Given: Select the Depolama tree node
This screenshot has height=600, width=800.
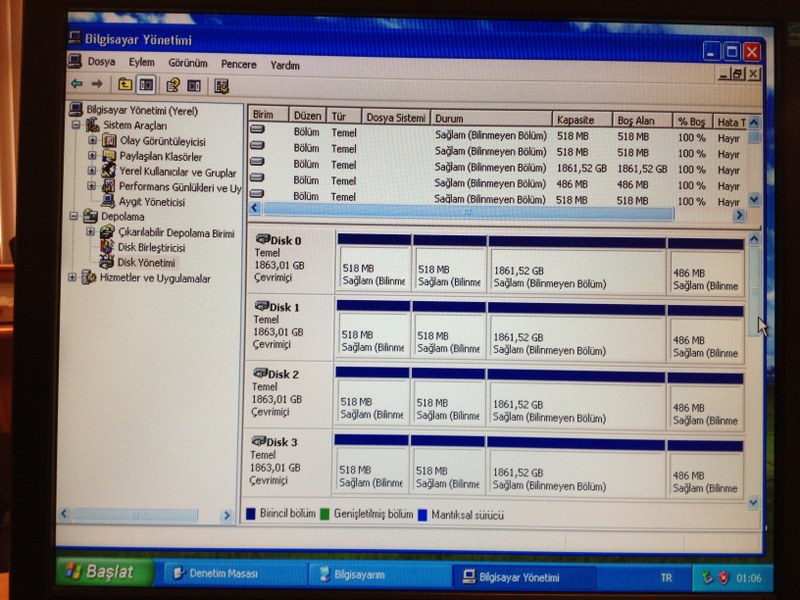Looking at the screenshot, I should [x=122, y=216].
